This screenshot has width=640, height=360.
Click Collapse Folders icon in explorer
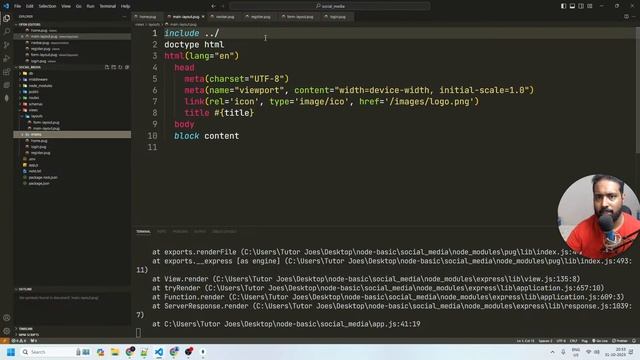[x=127, y=67]
